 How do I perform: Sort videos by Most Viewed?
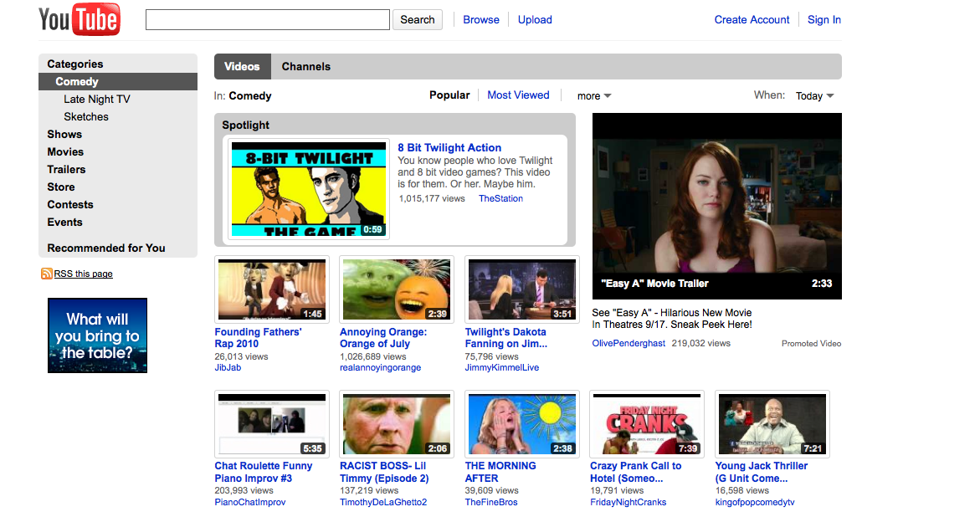pos(518,95)
